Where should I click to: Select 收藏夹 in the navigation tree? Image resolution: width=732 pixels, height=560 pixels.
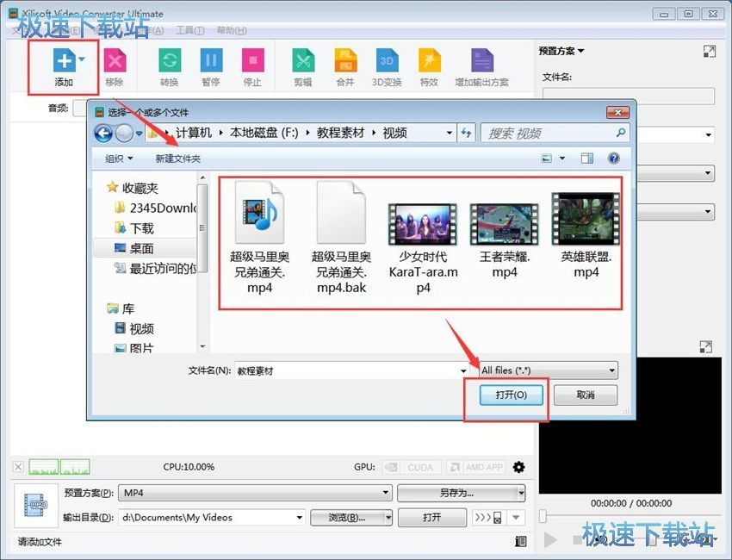(x=133, y=188)
